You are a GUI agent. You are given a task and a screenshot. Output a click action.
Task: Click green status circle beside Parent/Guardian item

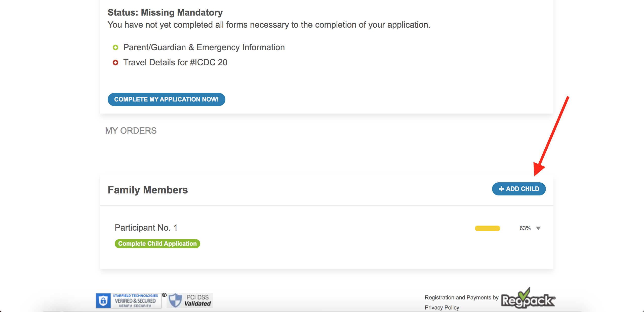click(x=115, y=47)
